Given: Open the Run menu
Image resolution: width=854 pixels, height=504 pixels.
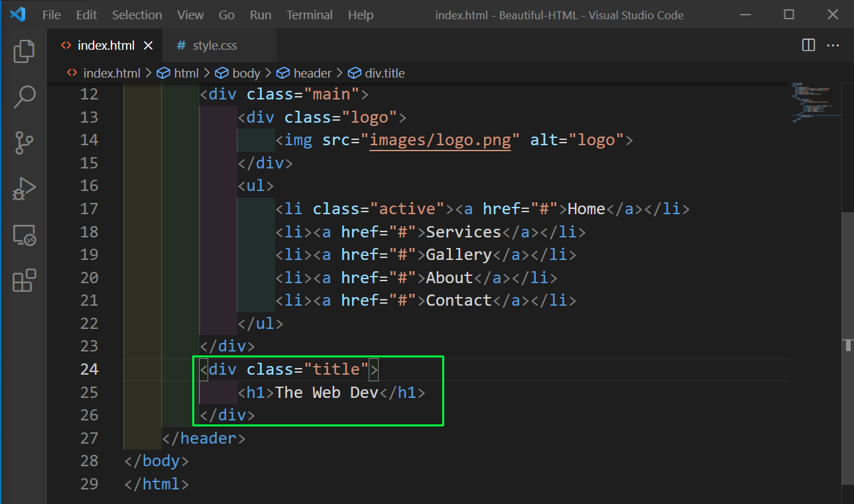Looking at the screenshot, I should (261, 15).
